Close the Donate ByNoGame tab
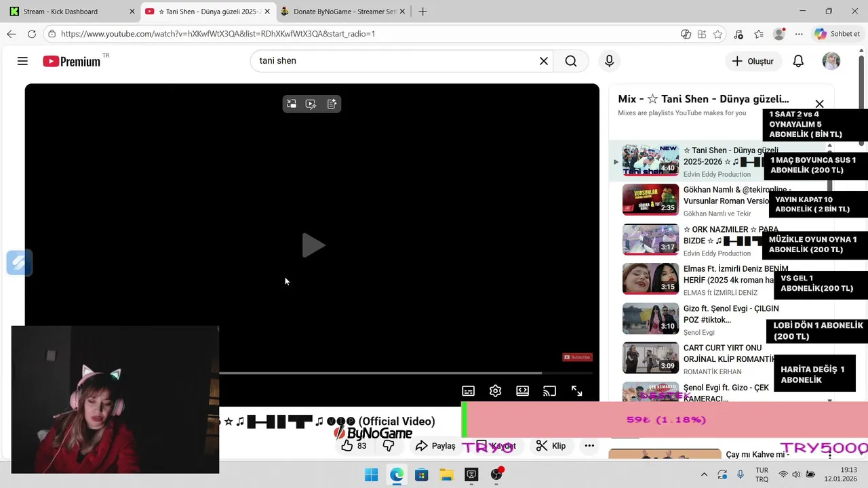Screen dimensions: 868x488 (x=403, y=12)
